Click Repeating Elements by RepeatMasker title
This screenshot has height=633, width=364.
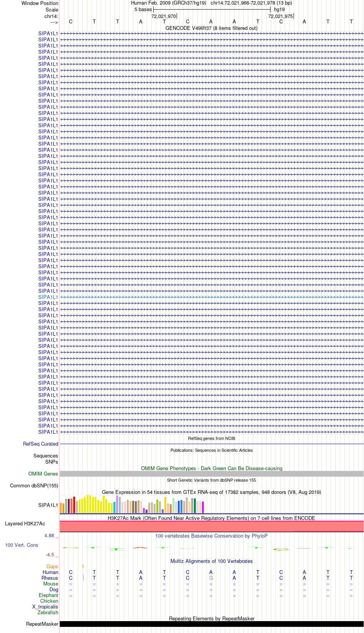click(212, 618)
